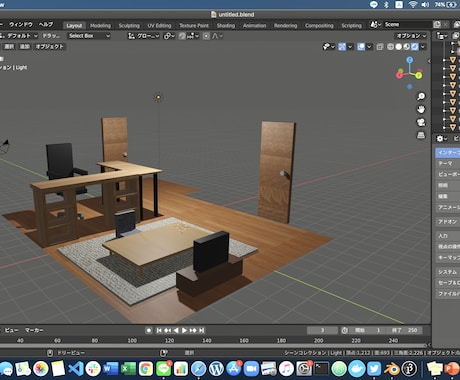
Task: Toggle viewport overlays visibility
Action: point(361,47)
